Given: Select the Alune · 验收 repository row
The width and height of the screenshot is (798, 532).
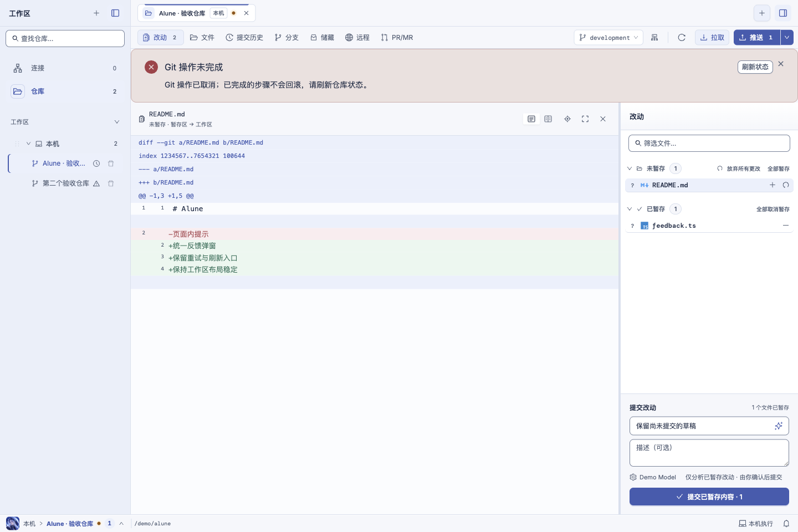Looking at the screenshot, I should click(65, 163).
